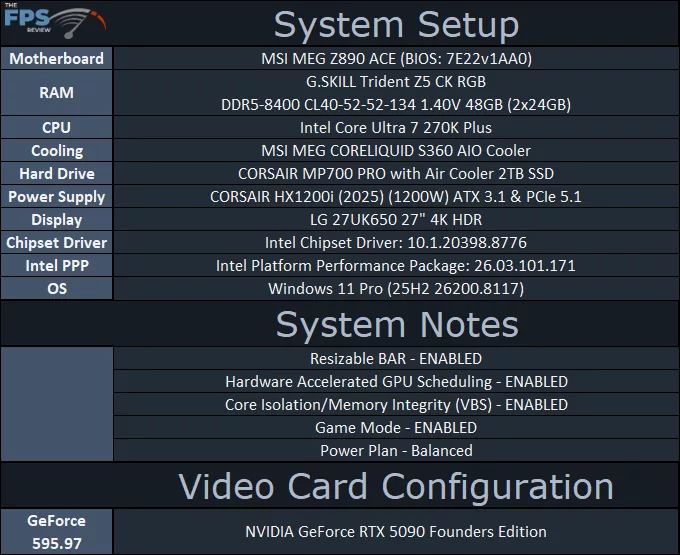Select Intel Core Ultra 7 270K Plus
Viewport: 680px width, 555px height.
[x=396, y=127]
